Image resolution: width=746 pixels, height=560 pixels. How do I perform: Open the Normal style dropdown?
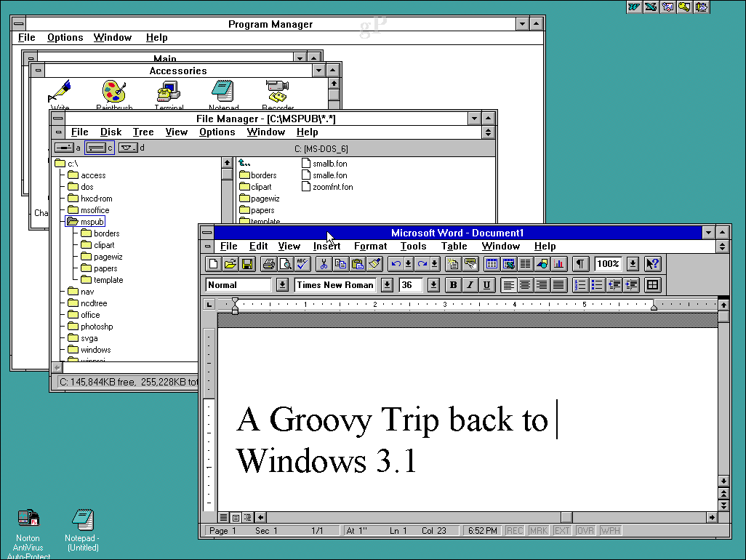[282, 284]
